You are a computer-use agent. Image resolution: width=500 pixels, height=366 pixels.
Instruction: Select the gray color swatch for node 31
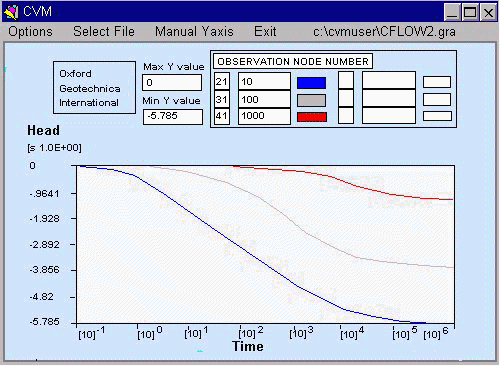click(311, 100)
